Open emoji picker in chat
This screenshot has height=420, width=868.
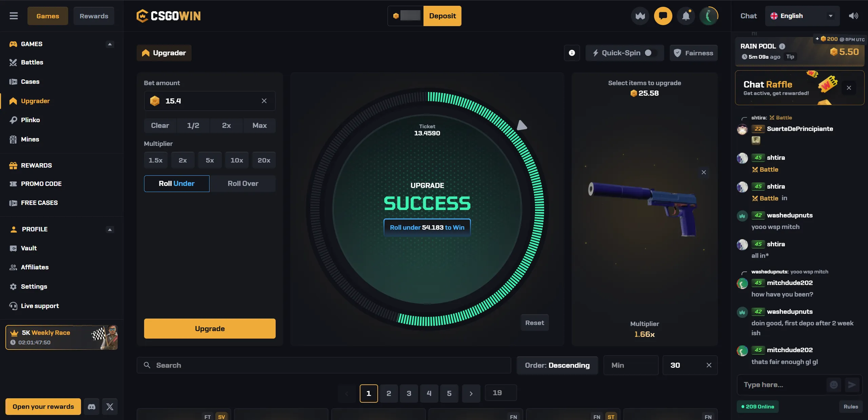coord(834,385)
